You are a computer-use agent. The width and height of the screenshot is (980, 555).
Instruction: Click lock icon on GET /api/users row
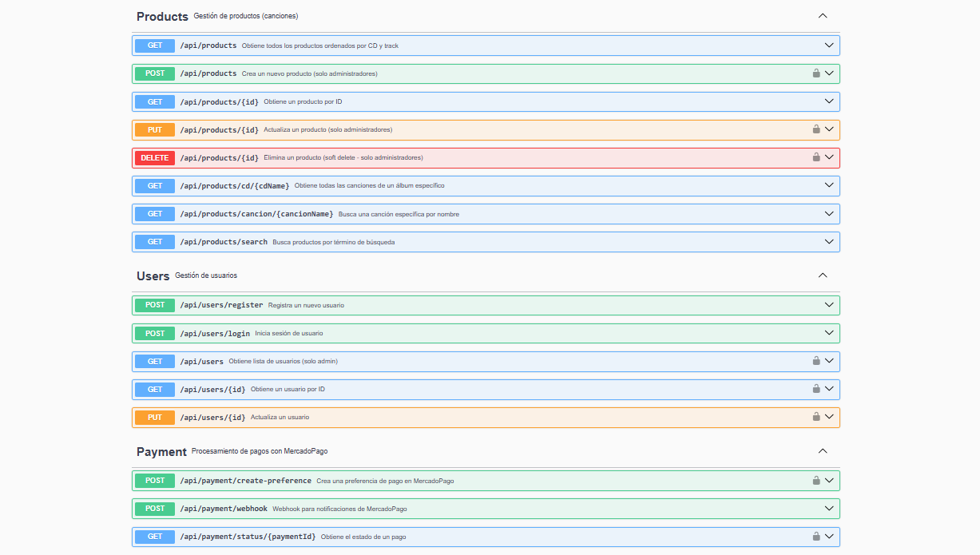(816, 361)
